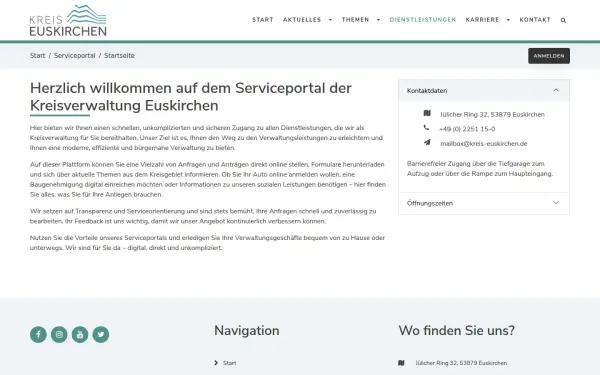600x375 pixels.
Task: Go to Start breadcrumb link
Action: 38,55
